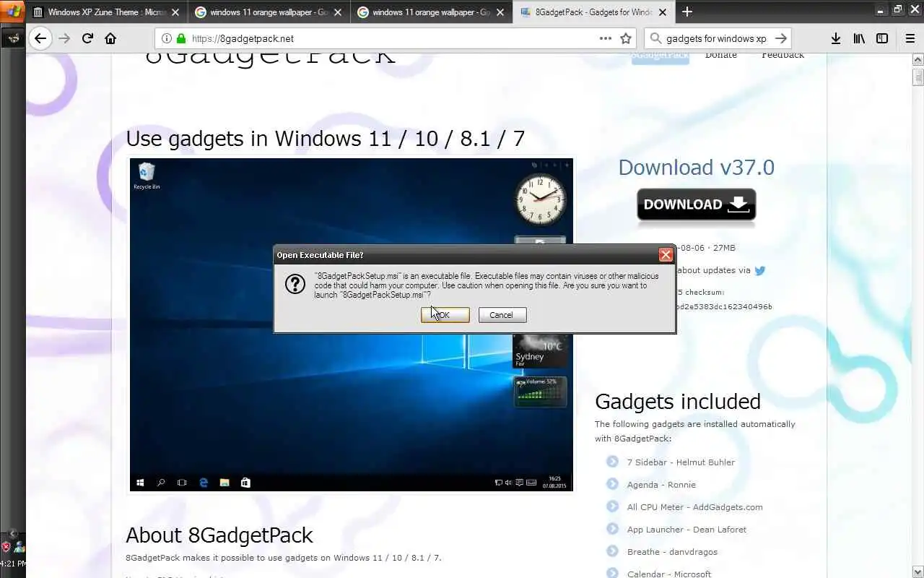This screenshot has height=578, width=924.
Task: Click the page scrollbar up arrow
Action: point(918,61)
